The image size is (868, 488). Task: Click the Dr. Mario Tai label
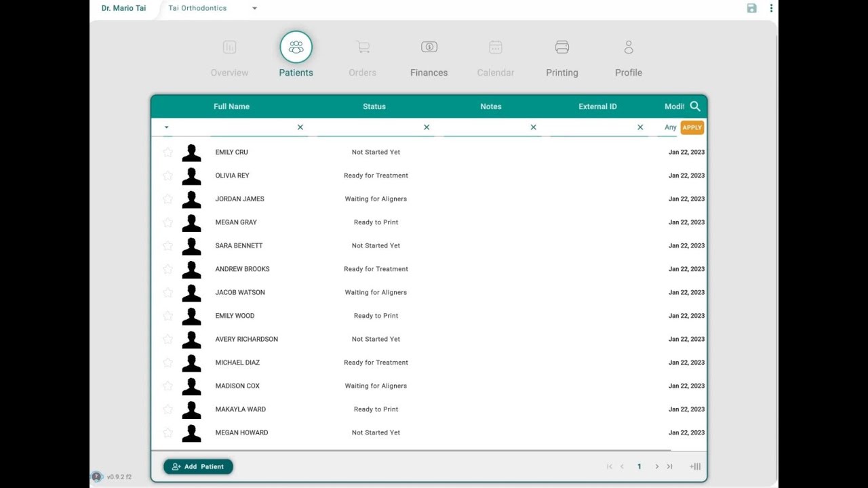pyautogui.click(x=123, y=8)
